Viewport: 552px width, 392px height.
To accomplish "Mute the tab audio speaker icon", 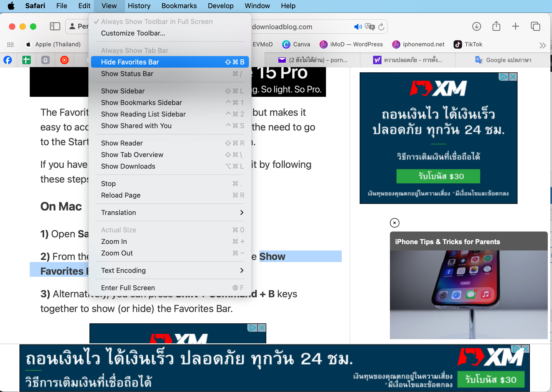I will (x=358, y=27).
